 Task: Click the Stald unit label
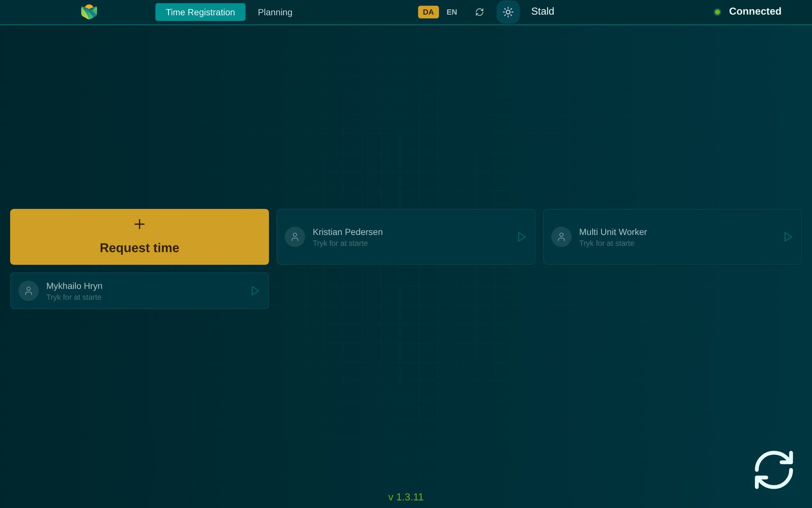pos(543,11)
